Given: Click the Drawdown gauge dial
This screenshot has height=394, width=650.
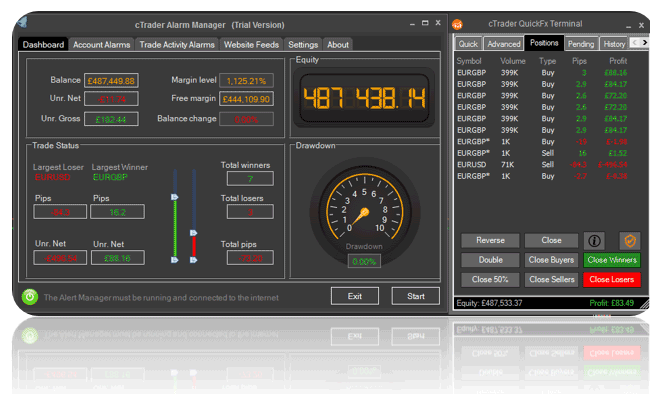Looking at the screenshot, I should tap(365, 212).
